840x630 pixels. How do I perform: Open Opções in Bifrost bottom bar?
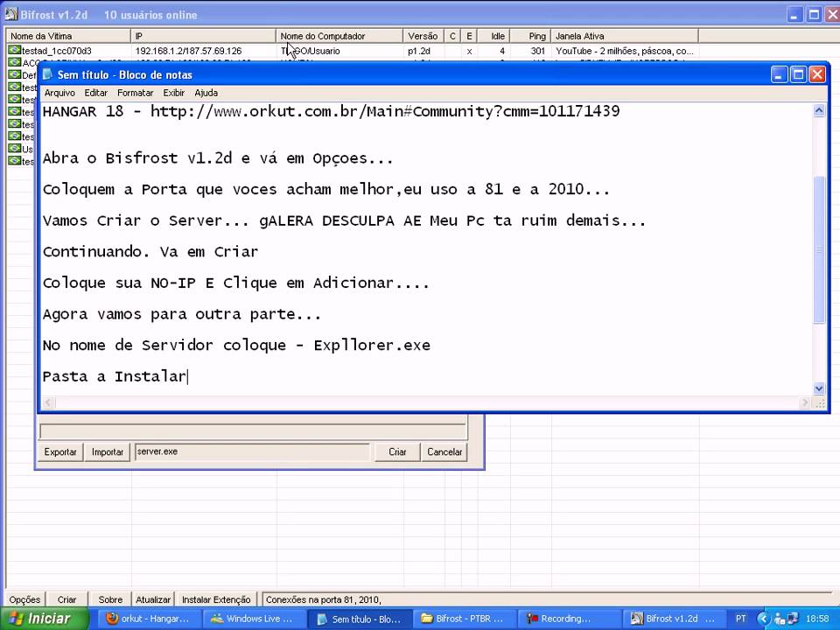pos(24,599)
